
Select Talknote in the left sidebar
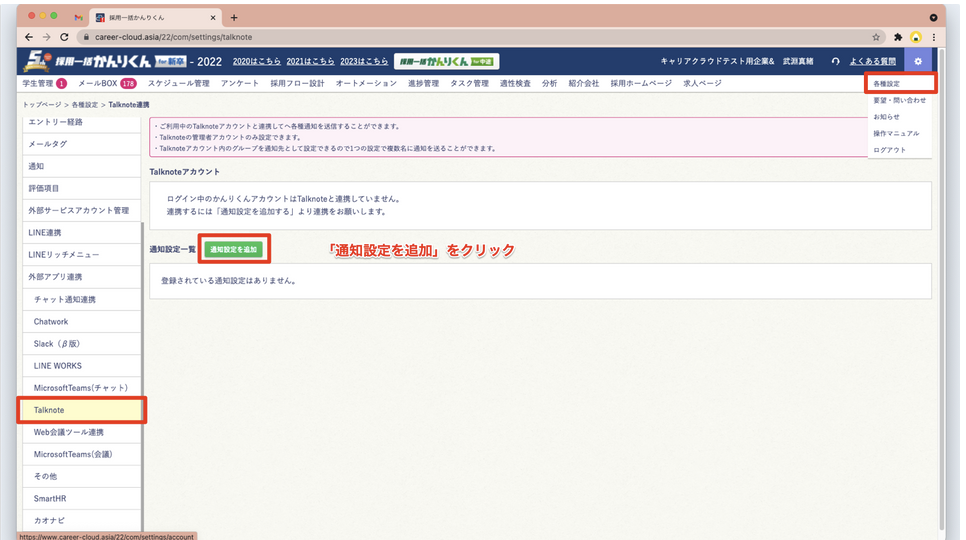point(82,410)
